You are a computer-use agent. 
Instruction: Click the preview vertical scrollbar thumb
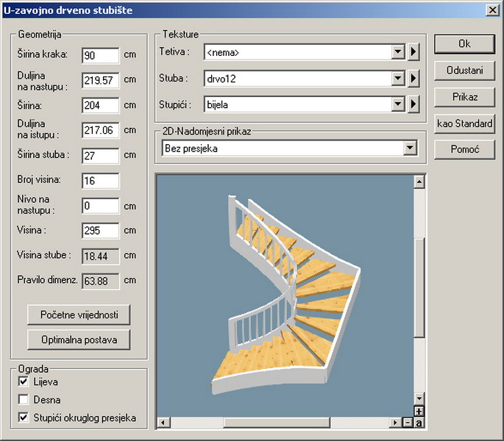pos(419,287)
